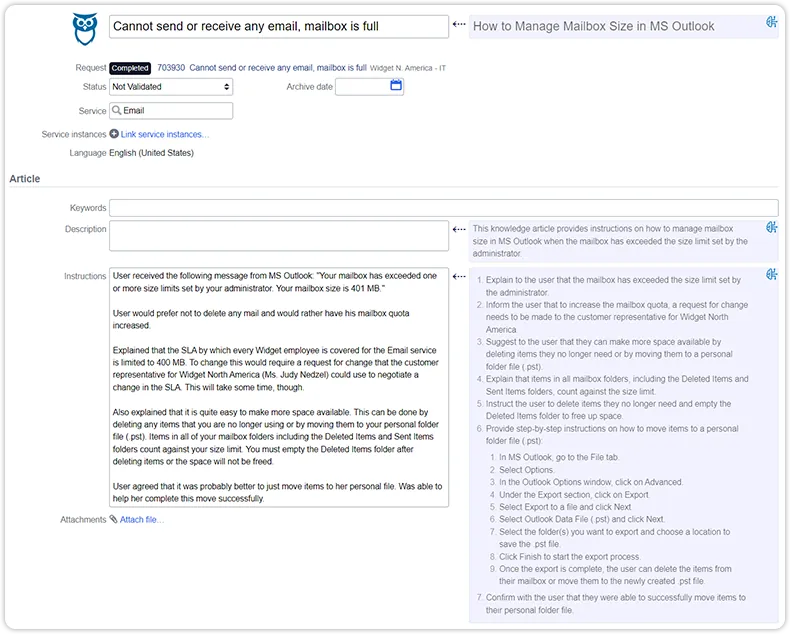The image size is (790, 634).
Task: Click into the Keywords field
Action: click(443, 208)
